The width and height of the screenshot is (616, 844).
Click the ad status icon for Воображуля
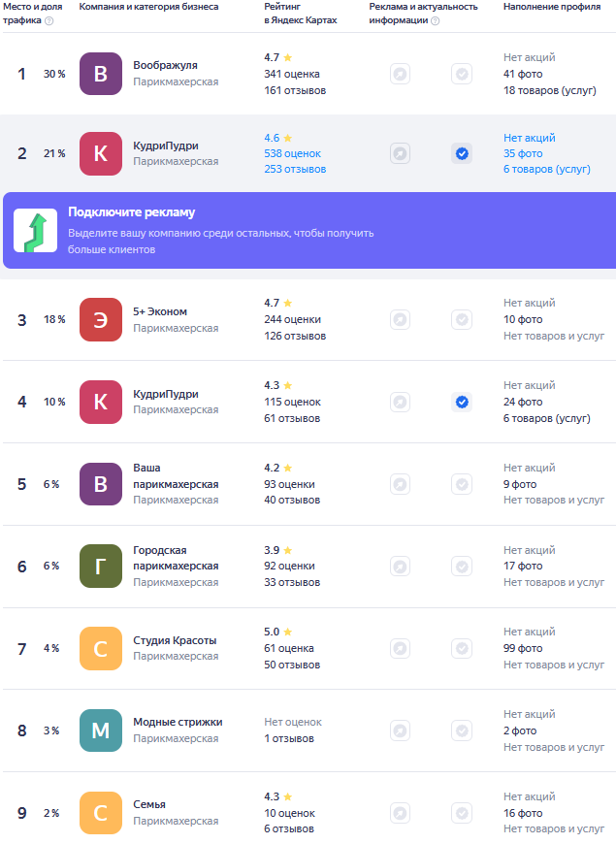[400, 74]
